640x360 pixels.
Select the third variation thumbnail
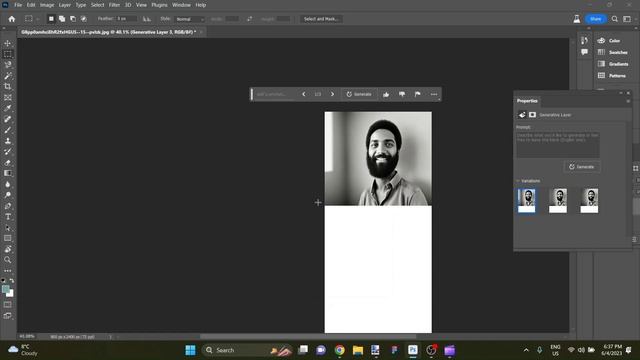[x=589, y=200]
